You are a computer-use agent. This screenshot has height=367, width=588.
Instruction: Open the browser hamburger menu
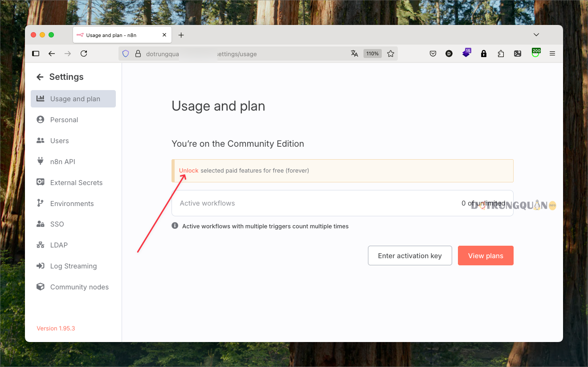[552, 54]
